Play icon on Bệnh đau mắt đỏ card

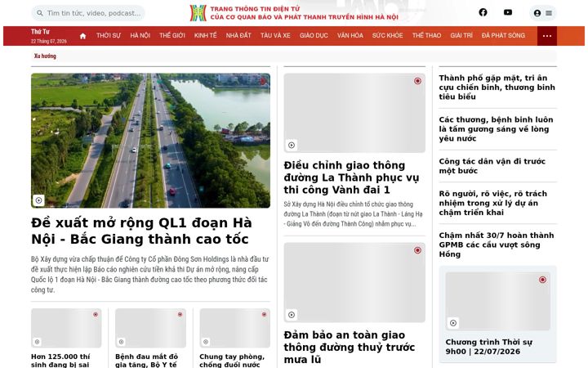(x=121, y=342)
